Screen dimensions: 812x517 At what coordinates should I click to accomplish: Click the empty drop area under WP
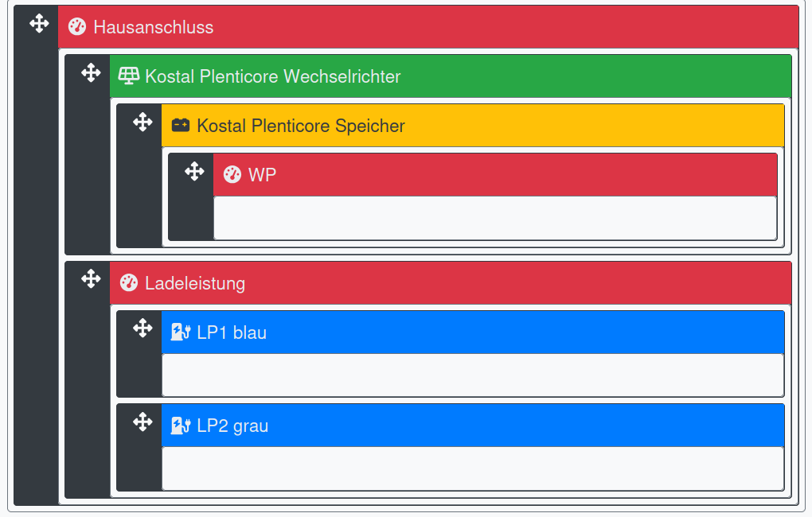(x=494, y=217)
